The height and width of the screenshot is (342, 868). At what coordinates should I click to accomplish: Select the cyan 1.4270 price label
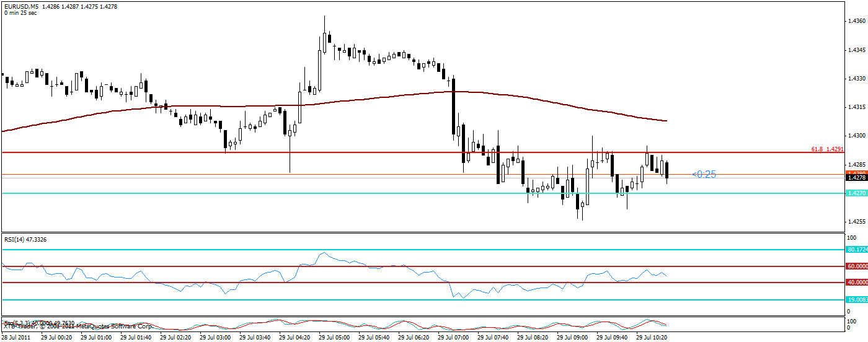pos(856,193)
